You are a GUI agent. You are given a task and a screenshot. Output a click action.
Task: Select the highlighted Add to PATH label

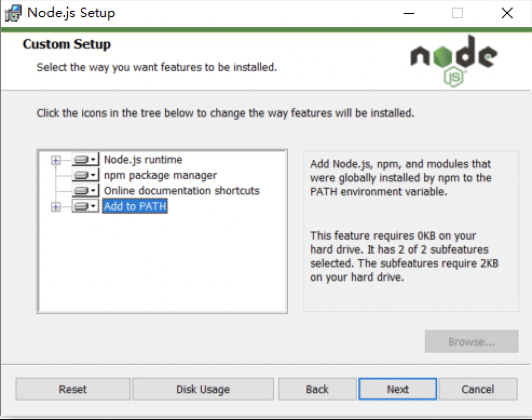pyautogui.click(x=135, y=206)
